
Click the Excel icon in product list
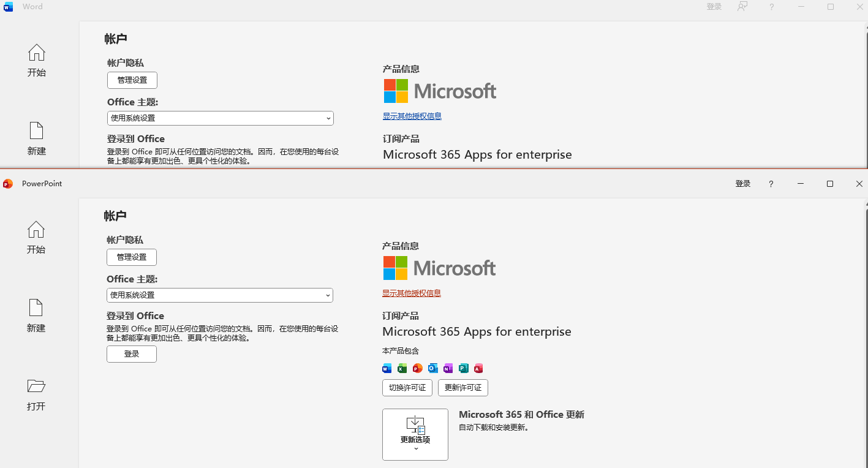coord(402,368)
